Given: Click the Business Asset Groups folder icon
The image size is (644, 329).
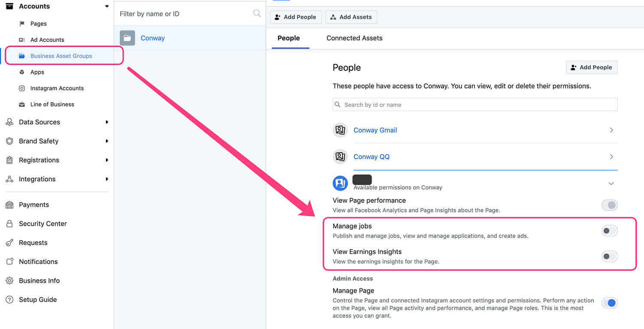Looking at the screenshot, I should point(22,56).
